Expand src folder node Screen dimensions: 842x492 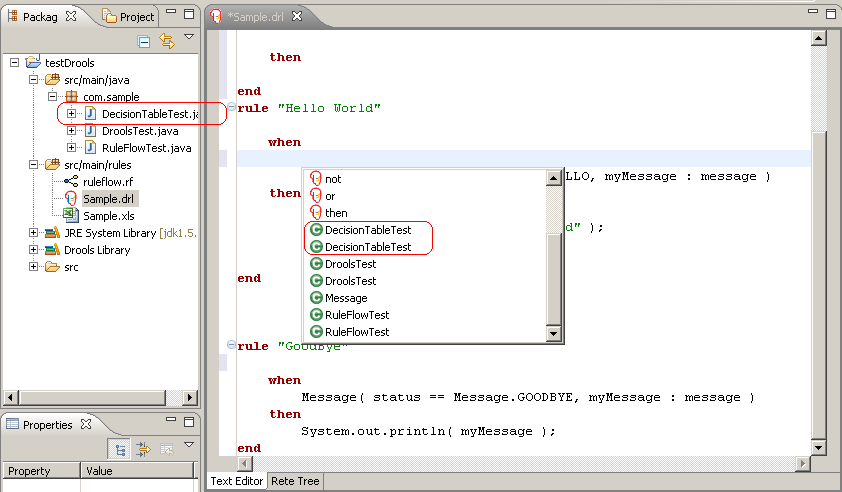coord(33,266)
